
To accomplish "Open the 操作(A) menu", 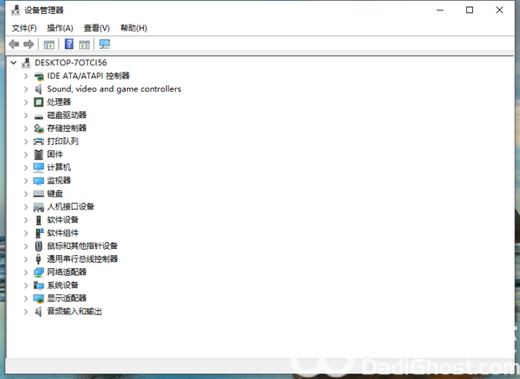I will click(60, 28).
